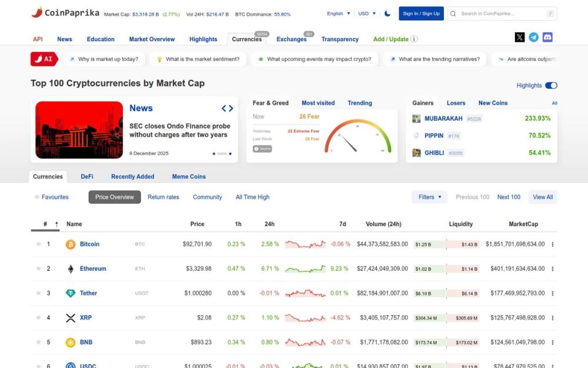588x368 pixels.
Task: Favourite Bitcoin with its star icon
Action: pos(38,244)
